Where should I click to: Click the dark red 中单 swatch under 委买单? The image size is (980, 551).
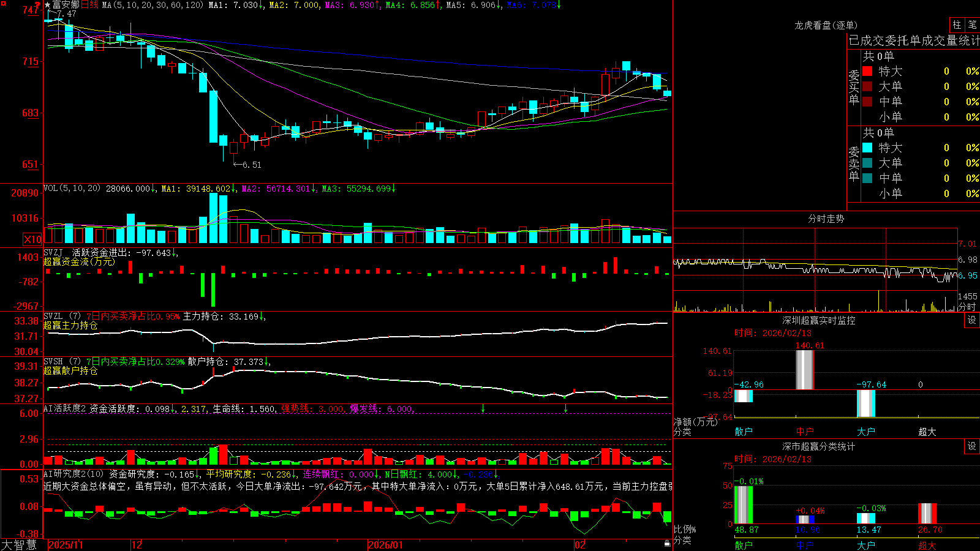[867, 102]
